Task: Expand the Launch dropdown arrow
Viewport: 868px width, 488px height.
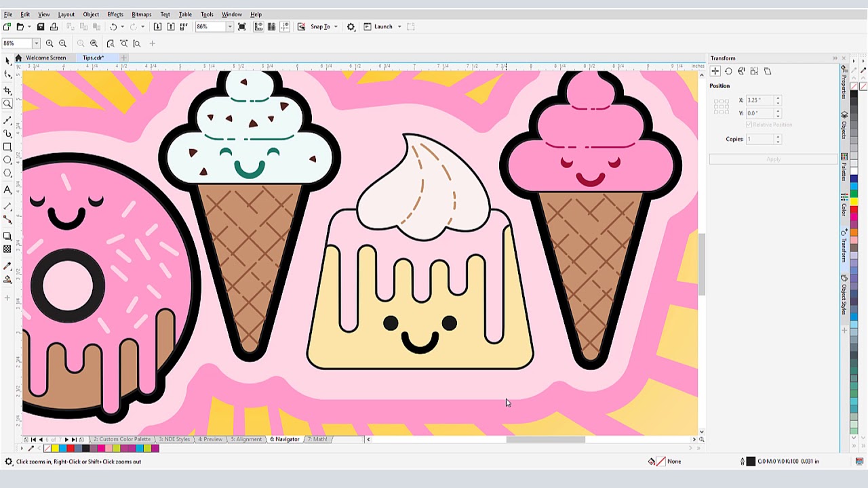Action: coord(399,27)
